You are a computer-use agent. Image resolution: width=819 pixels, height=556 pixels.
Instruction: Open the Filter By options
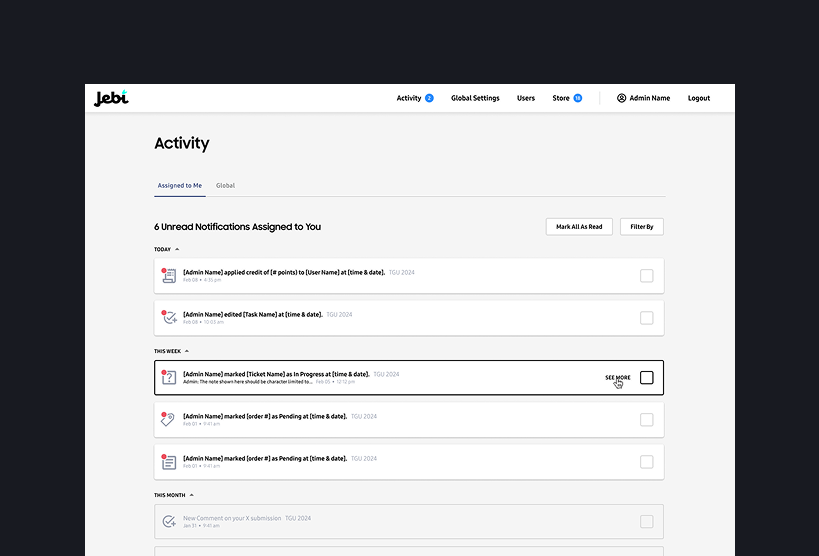[641, 227]
